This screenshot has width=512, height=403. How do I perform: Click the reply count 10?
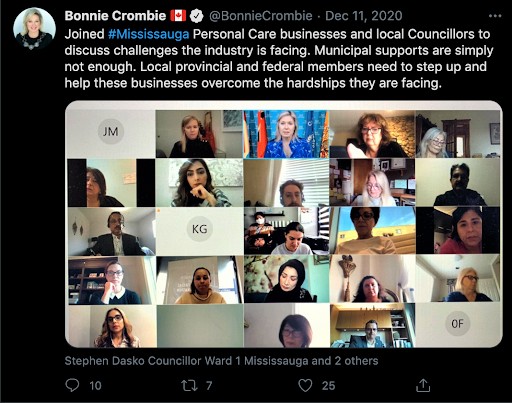point(95,386)
